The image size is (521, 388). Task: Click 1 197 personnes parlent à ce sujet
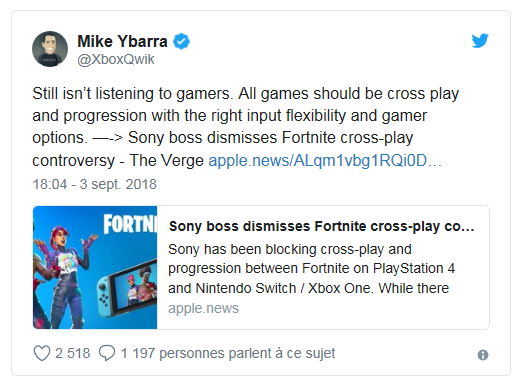coord(228,353)
